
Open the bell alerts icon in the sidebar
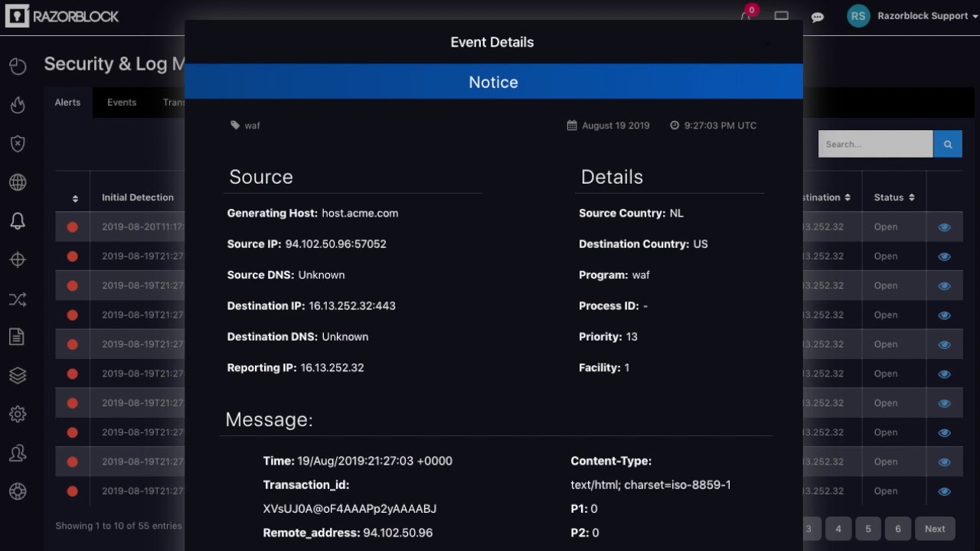click(x=18, y=221)
